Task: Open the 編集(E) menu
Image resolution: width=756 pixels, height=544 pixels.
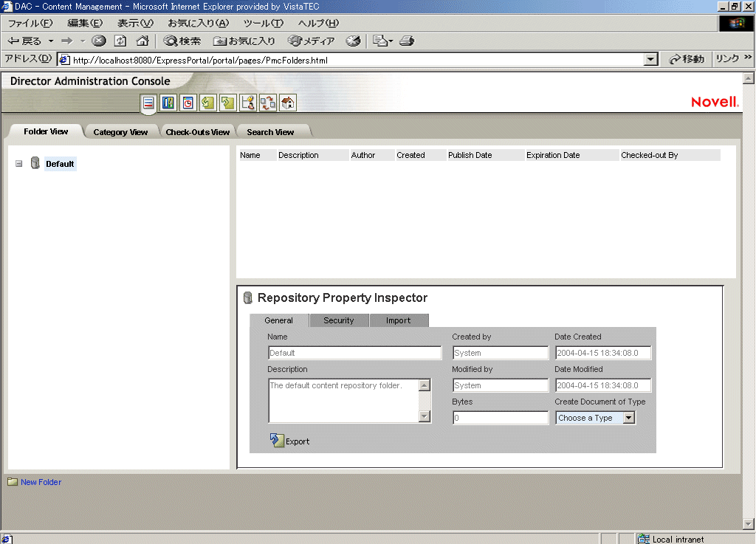Action: [x=85, y=23]
